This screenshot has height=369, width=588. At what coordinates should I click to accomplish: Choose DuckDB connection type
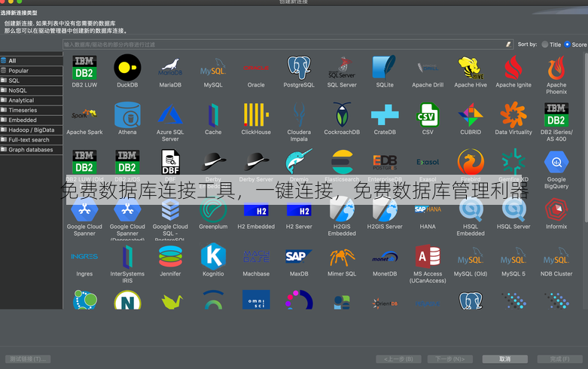(127, 68)
